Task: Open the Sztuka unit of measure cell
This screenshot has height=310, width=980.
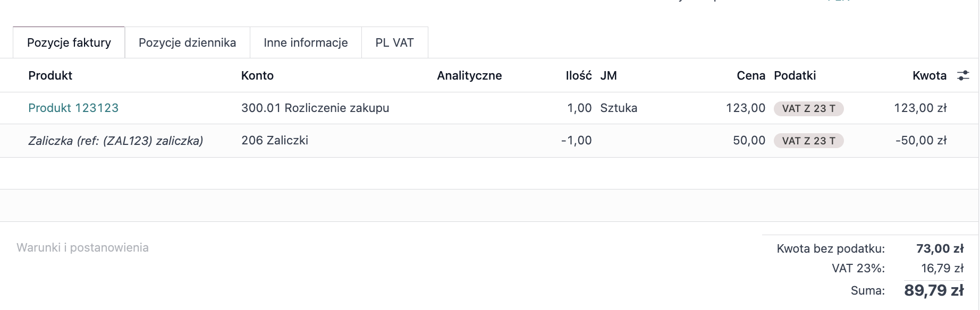Action: [x=619, y=108]
